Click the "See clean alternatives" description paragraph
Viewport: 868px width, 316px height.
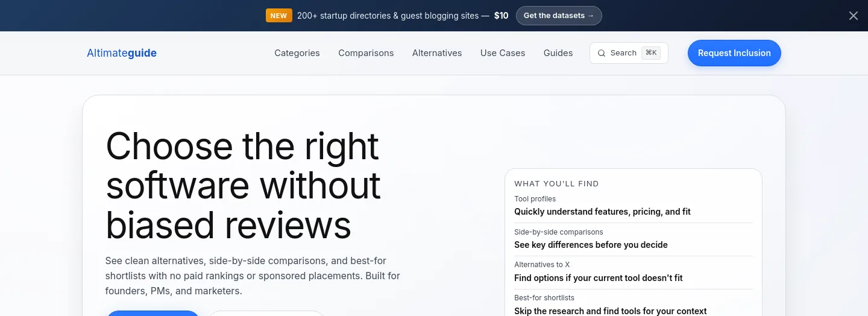[x=253, y=276]
